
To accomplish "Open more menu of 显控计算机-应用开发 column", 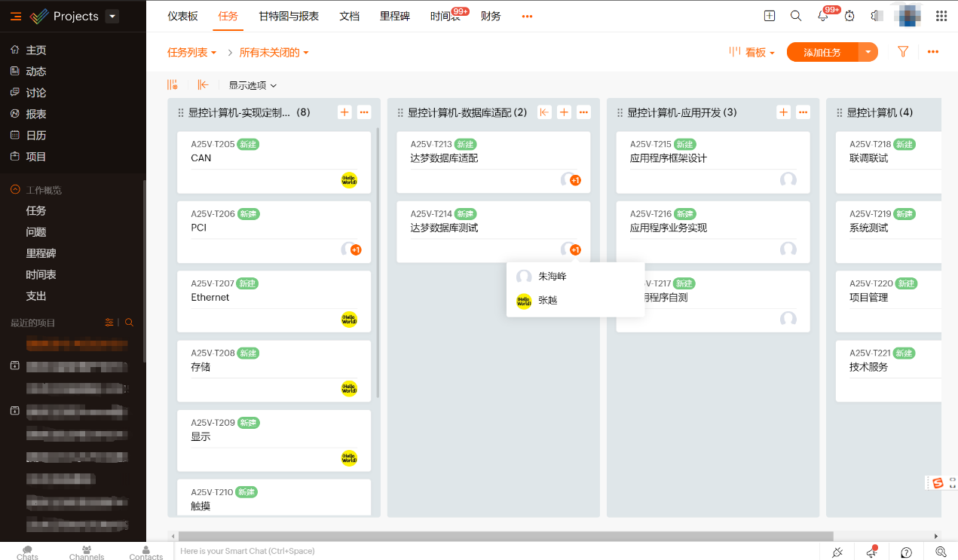I will click(803, 112).
